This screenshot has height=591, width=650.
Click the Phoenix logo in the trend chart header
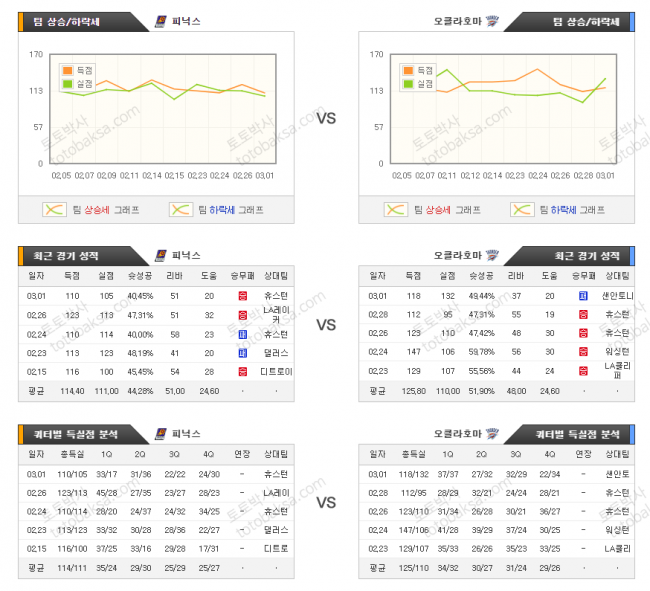click(x=162, y=20)
